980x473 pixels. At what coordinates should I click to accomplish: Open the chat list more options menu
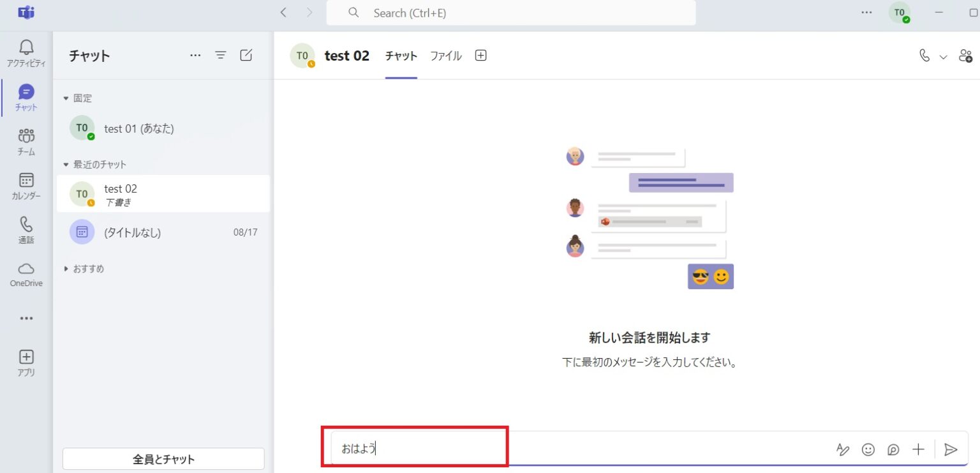point(195,56)
